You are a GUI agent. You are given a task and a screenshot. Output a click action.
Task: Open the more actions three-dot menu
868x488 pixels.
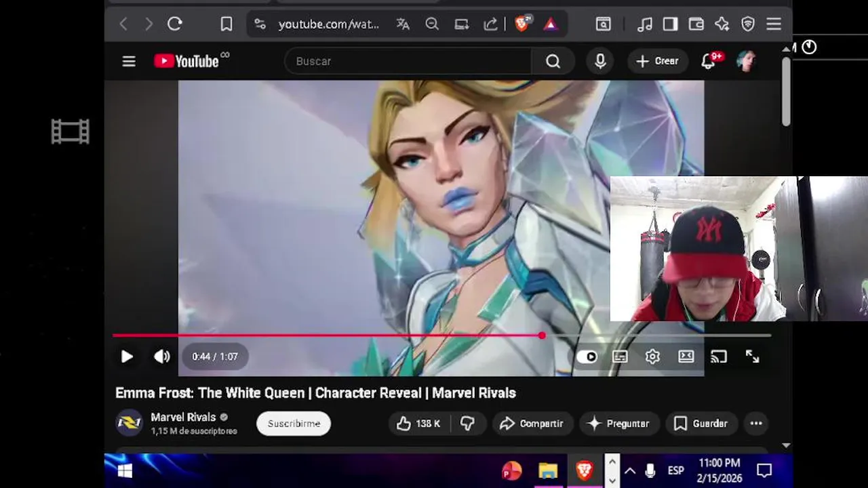coord(756,424)
